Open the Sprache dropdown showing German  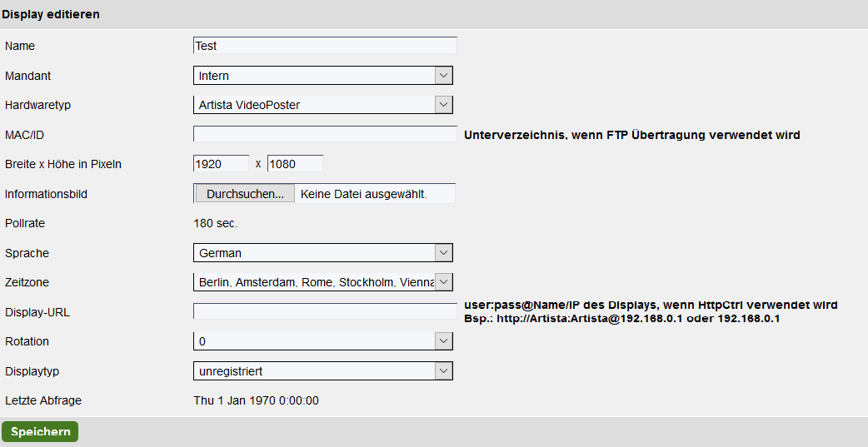tap(315, 252)
